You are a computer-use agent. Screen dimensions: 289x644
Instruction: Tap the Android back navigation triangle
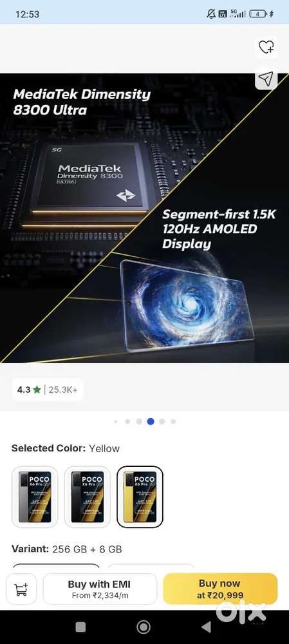pos(206,627)
